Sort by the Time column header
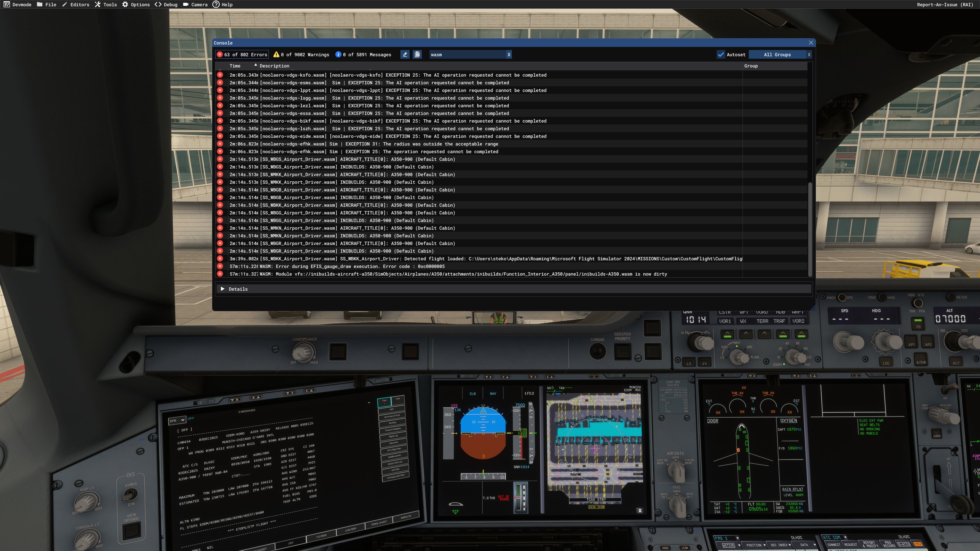Image resolution: width=980 pixels, height=551 pixels. click(x=235, y=66)
